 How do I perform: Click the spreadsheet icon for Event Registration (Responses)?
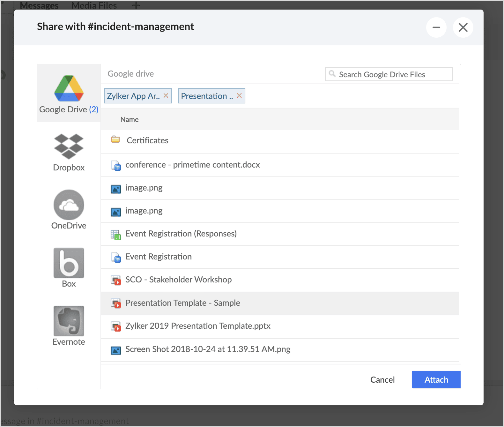[116, 235]
